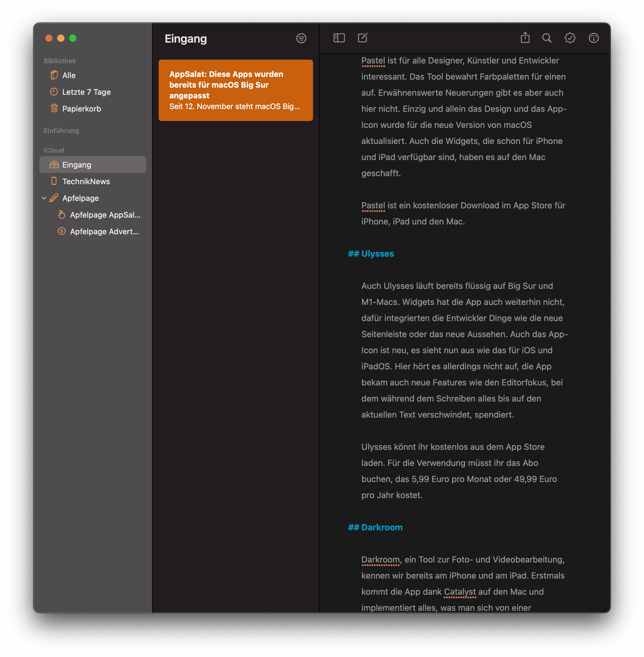Select the Apfelpage AppSal... subgroup

pos(105,215)
